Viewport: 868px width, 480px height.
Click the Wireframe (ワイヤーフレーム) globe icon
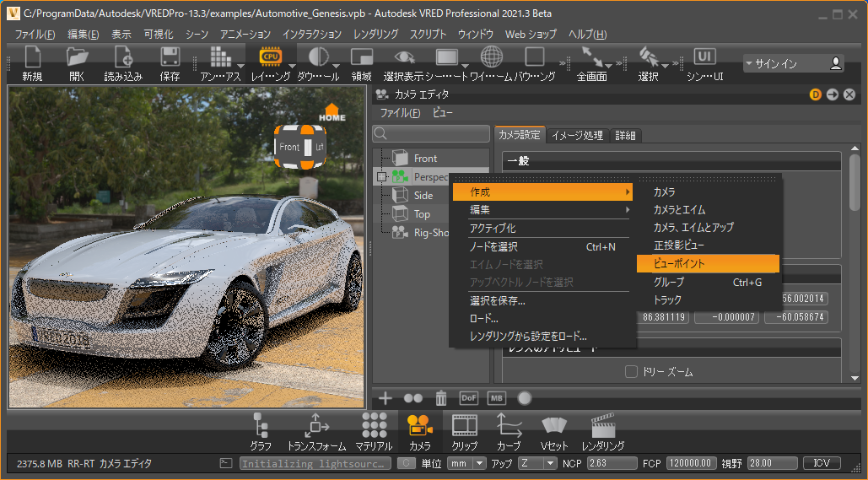491,57
